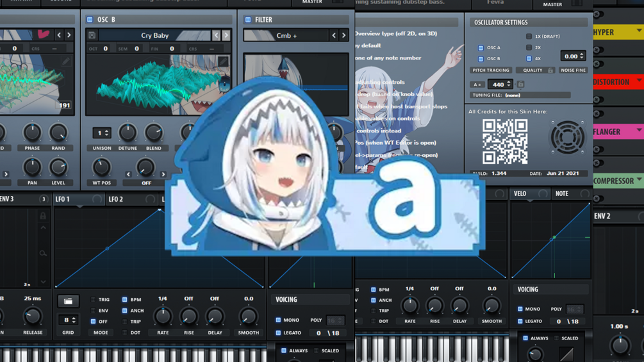The image size is (644, 362).
Task: Click the envelope lock icon
Action: [43, 215]
